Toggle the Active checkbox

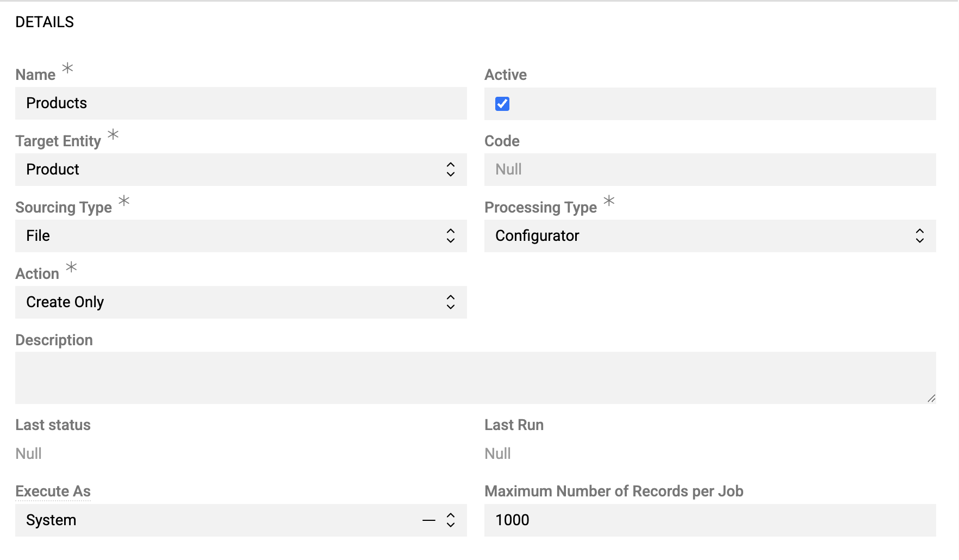pyautogui.click(x=502, y=104)
